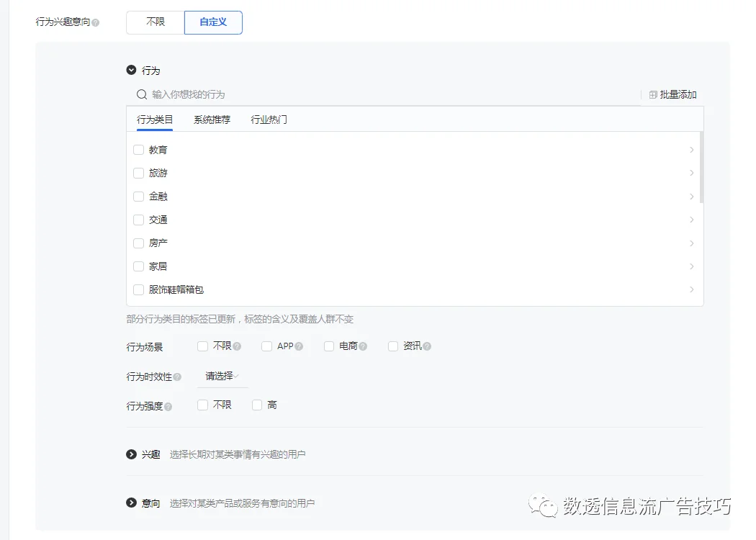Check the APP scene checkbox

click(266, 346)
